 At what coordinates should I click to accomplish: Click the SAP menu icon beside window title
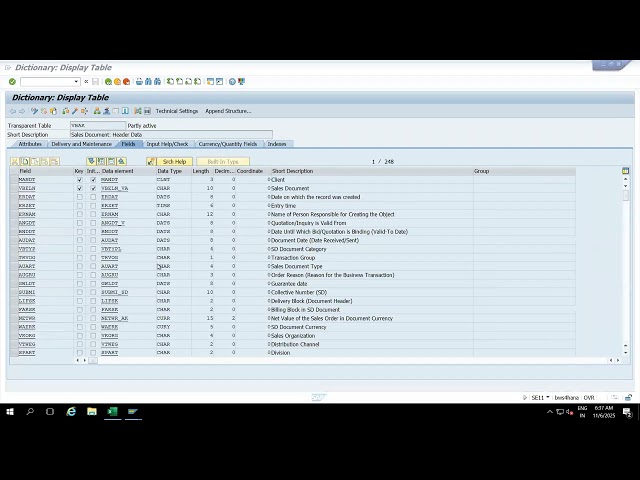[x=8, y=68]
